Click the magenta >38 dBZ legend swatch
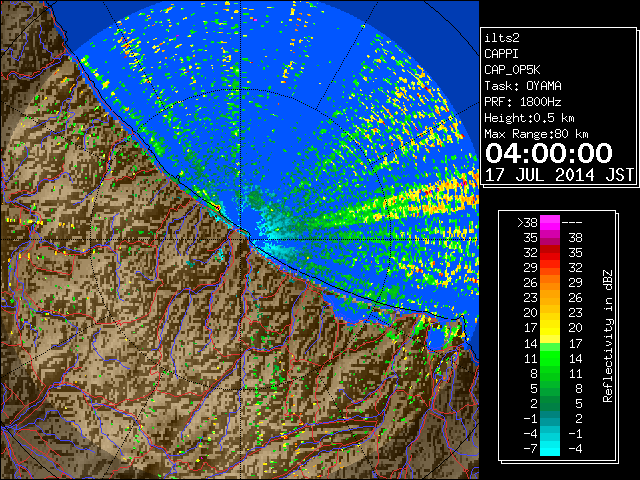The height and width of the screenshot is (480, 640). coord(550,223)
